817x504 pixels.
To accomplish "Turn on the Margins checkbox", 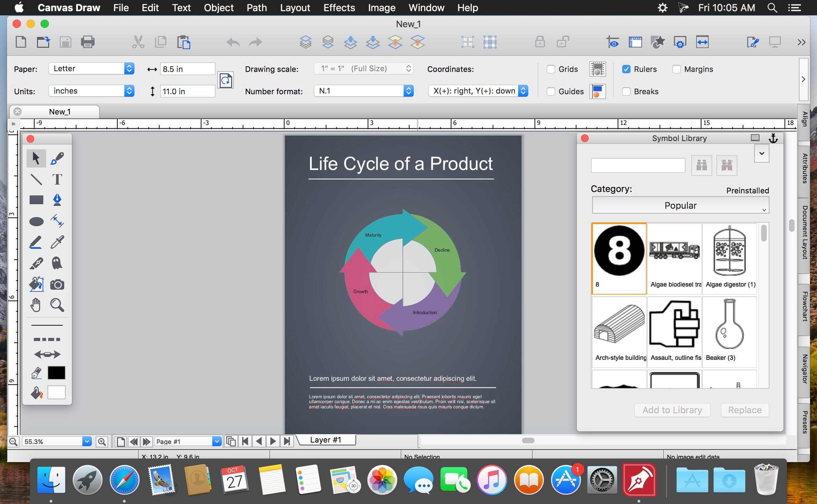I will [677, 69].
